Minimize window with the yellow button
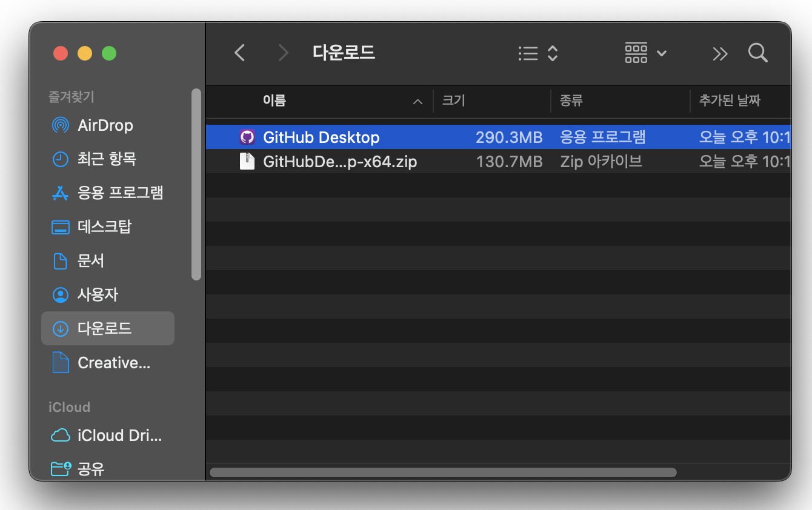Viewport: 812px width, 510px height. 85,53
